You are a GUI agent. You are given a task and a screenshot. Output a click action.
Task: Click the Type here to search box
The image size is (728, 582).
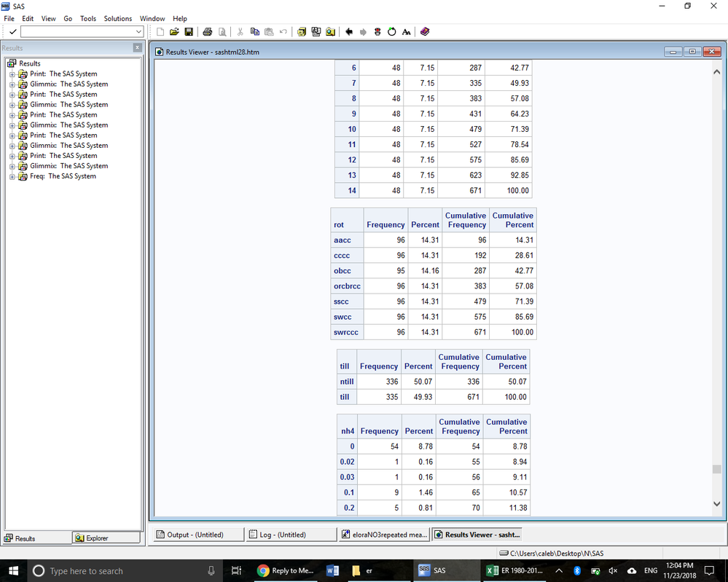(123, 570)
